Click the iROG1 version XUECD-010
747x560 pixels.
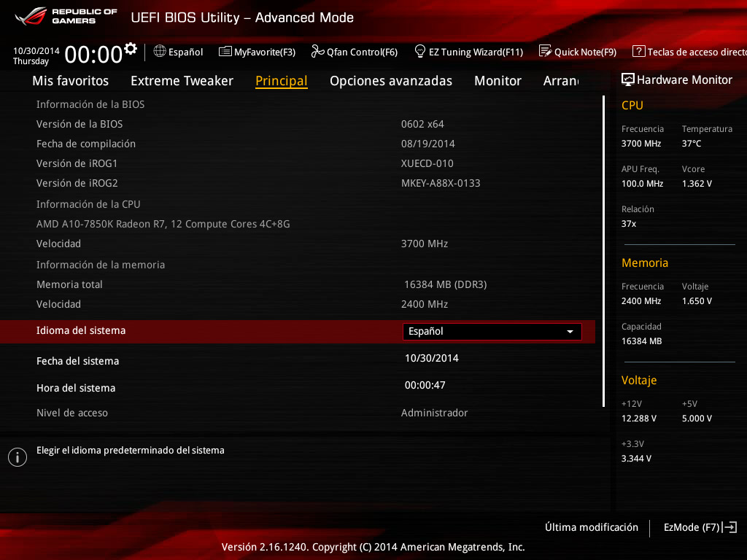point(427,163)
